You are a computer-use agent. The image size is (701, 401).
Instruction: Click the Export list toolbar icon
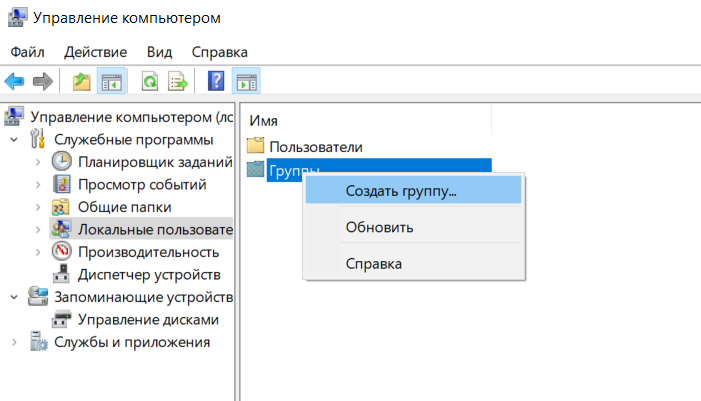pos(178,81)
